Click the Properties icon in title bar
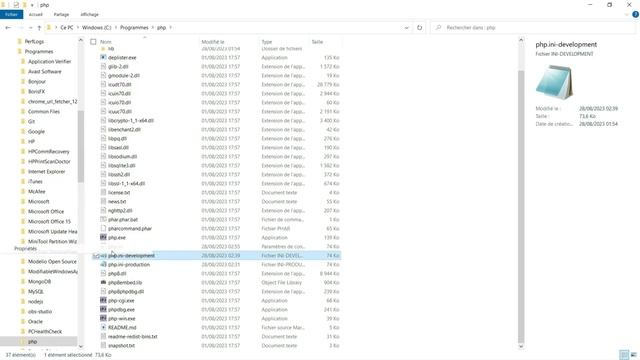 pos(16,5)
